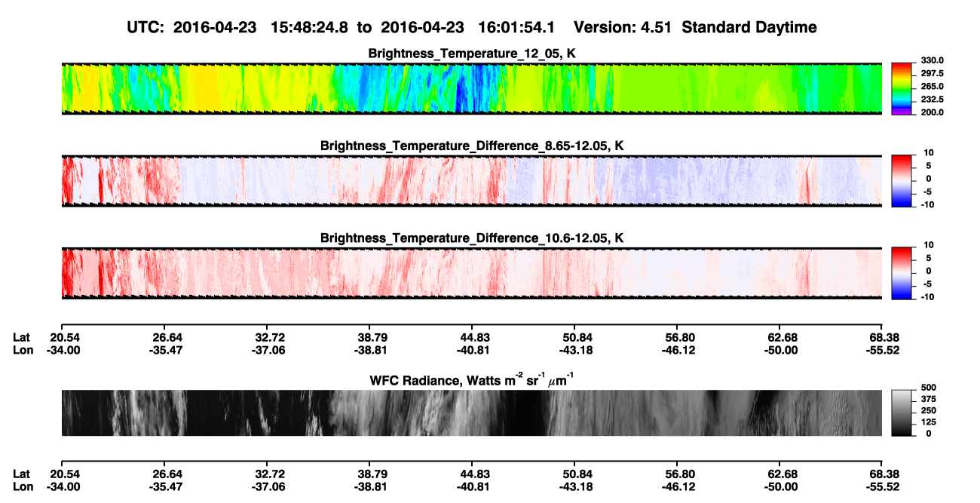980x503 pixels.
Task: Click the Lat label of the bottom axis
Action: coord(23,473)
